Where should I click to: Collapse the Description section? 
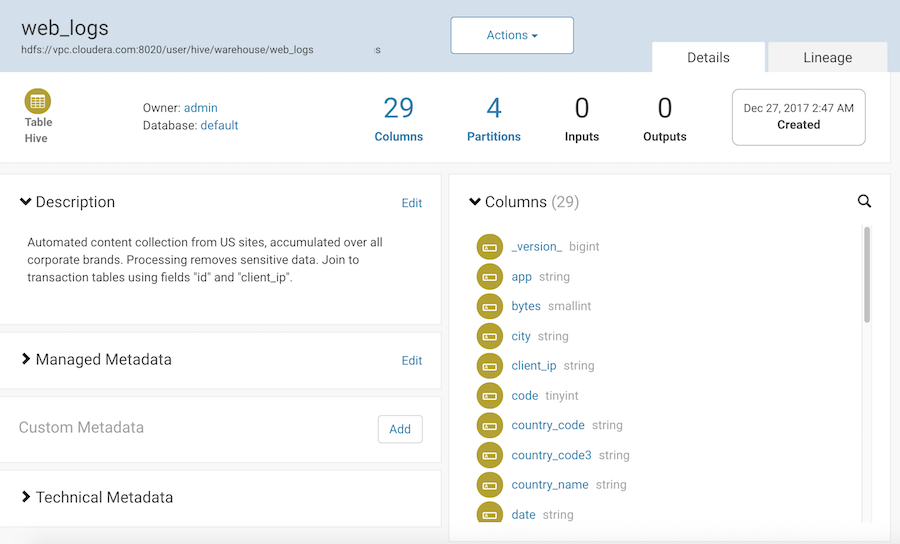click(26, 202)
